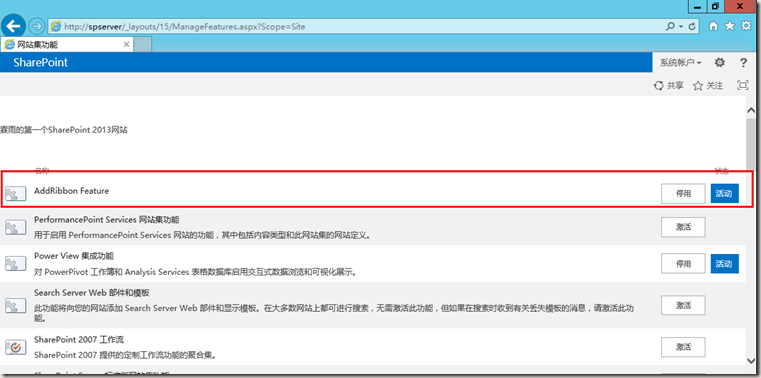Toggle the focus-on-content fullscreen icon
Image resolution: width=761 pixels, height=378 pixels.
click(x=743, y=85)
